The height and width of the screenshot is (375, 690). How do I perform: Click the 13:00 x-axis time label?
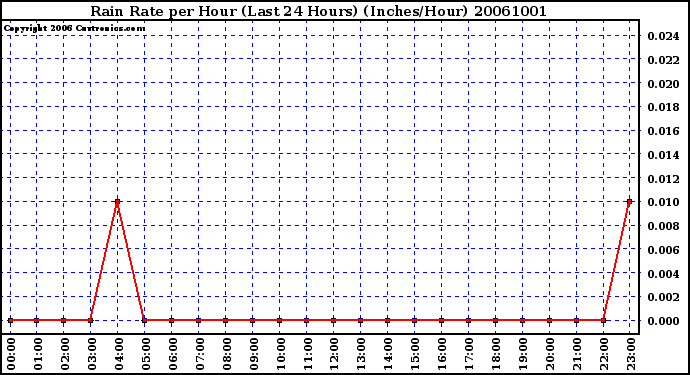[362, 354]
